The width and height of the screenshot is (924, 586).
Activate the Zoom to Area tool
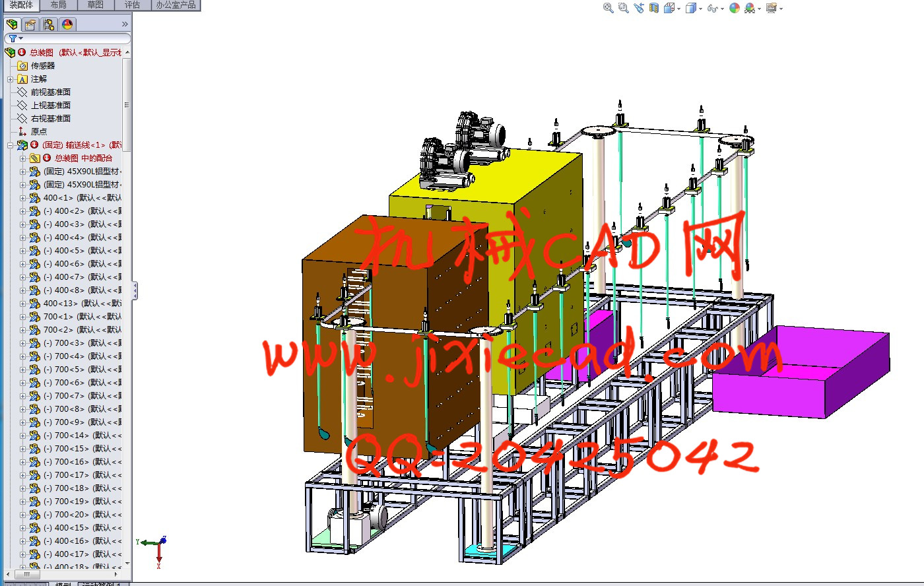[623, 8]
